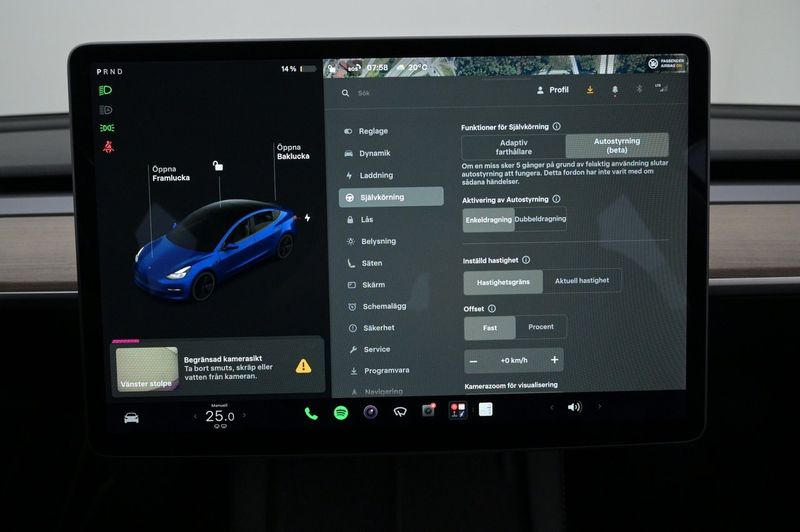Raise volume with the arrow right of the speaker
The width and height of the screenshot is (800, 532).
click(x=599, y=407)
